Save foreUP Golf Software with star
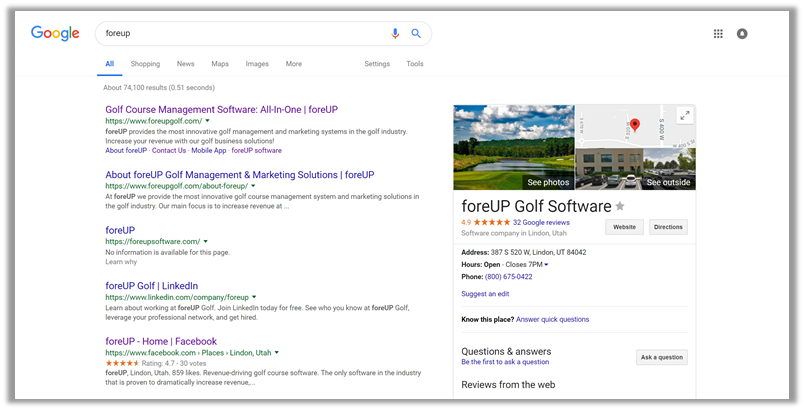The width and height of the screenshot is (804, 410). (x=620, y=206)
